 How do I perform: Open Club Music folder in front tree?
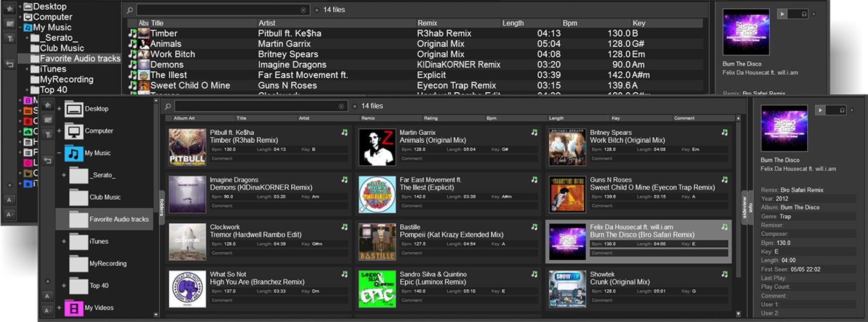point(105,197)
